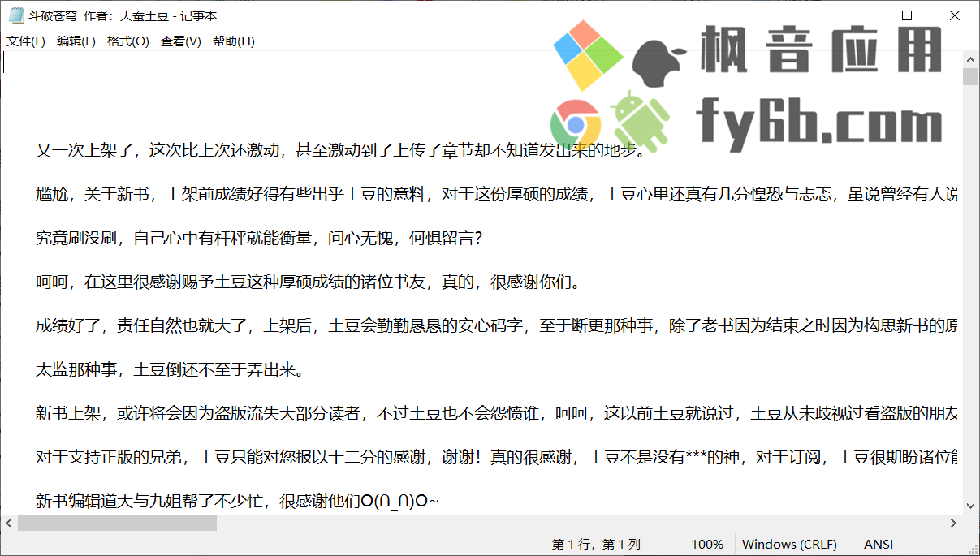This screenshot has height=556, width=980.
Task: Click the line starting 新书上架，或许
Action: pyautogui.click(x=498, y=414)
